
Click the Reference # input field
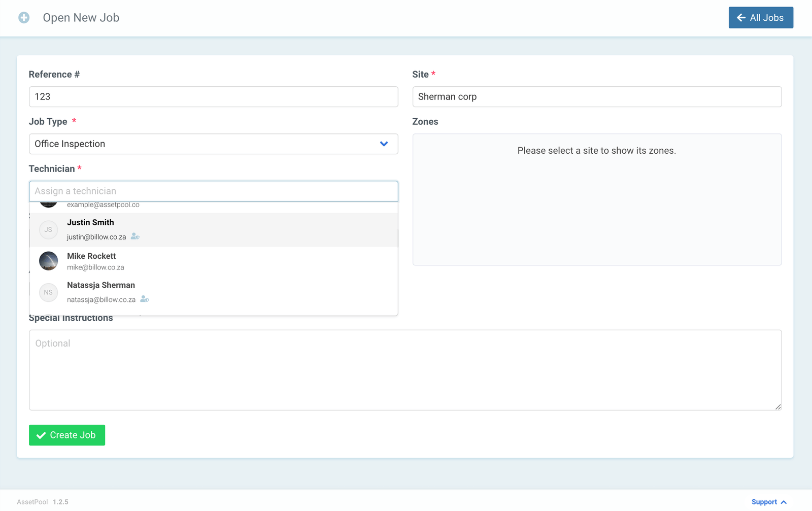pyautogui.click(x=213, y=97)
